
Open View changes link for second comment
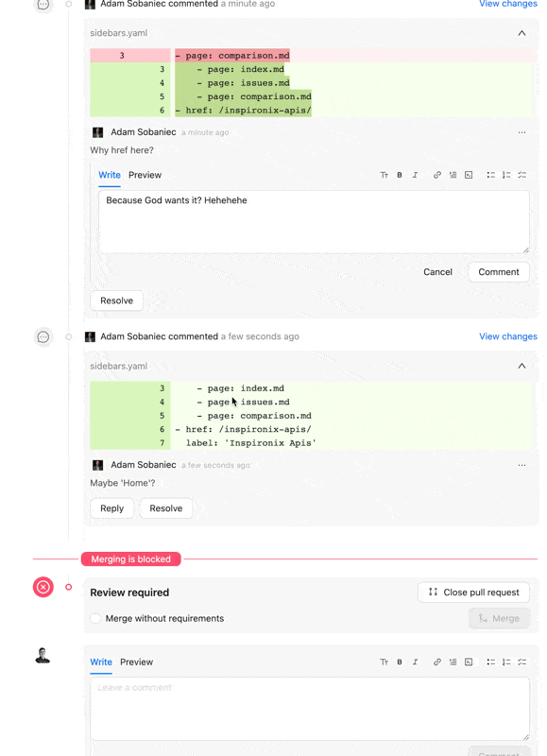coord(508,336)
